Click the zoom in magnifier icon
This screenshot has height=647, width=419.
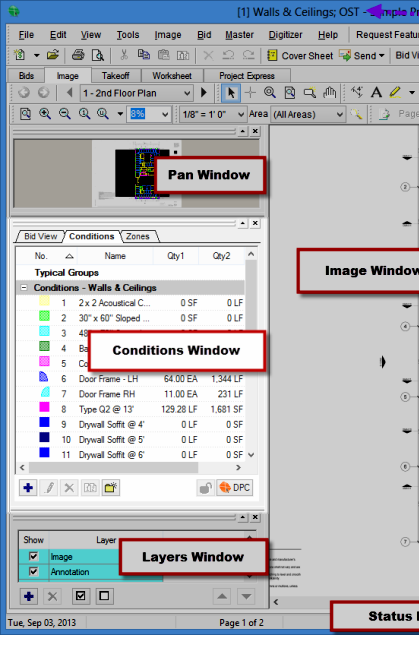coord(45,114)
